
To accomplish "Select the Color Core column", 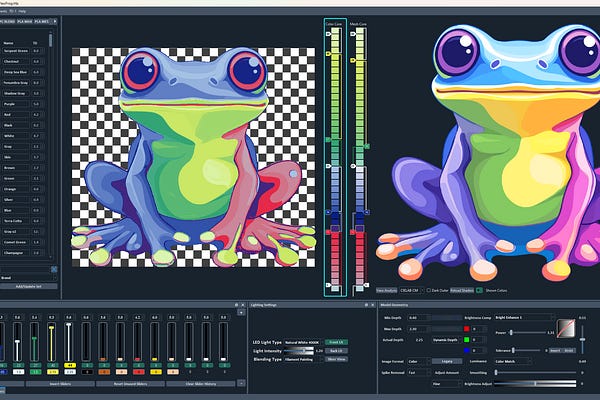I will (x=335, y=157).
